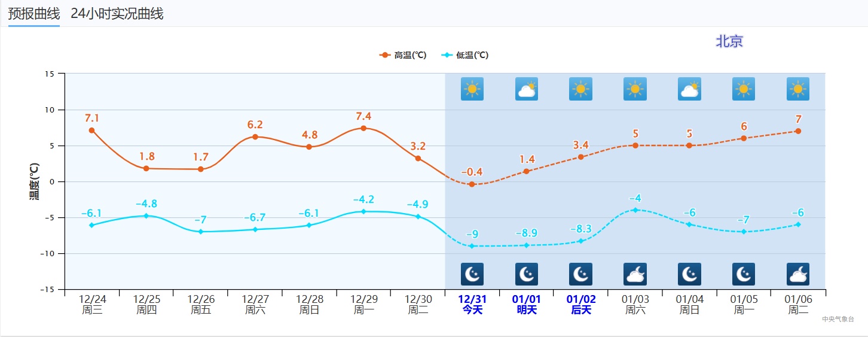Image resolution: width=868 pixels, height=337 pixels.
Task: Click the 7.1 high temperature point on 12/24
Action: pyautogui.click(x=91, y=130)
